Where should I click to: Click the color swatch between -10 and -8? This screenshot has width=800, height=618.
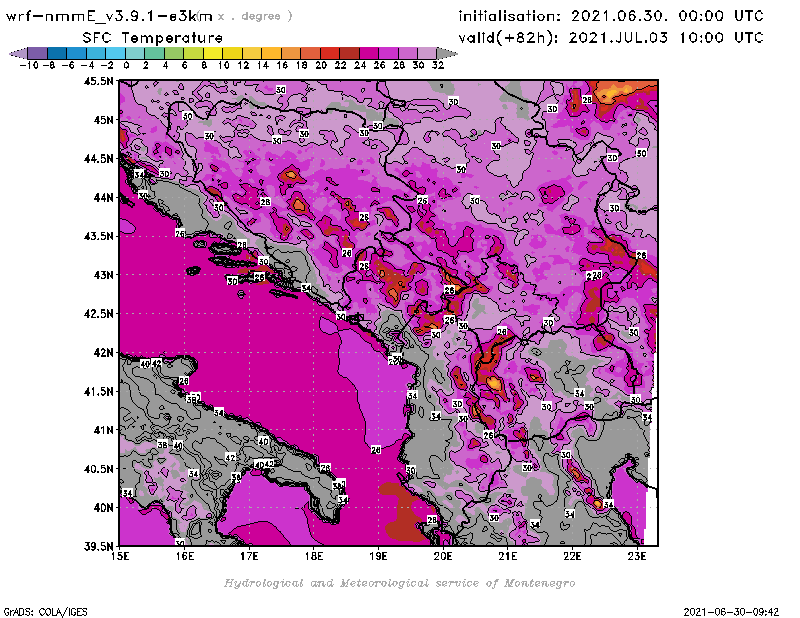pyautogui.click(x=38, y=53)
